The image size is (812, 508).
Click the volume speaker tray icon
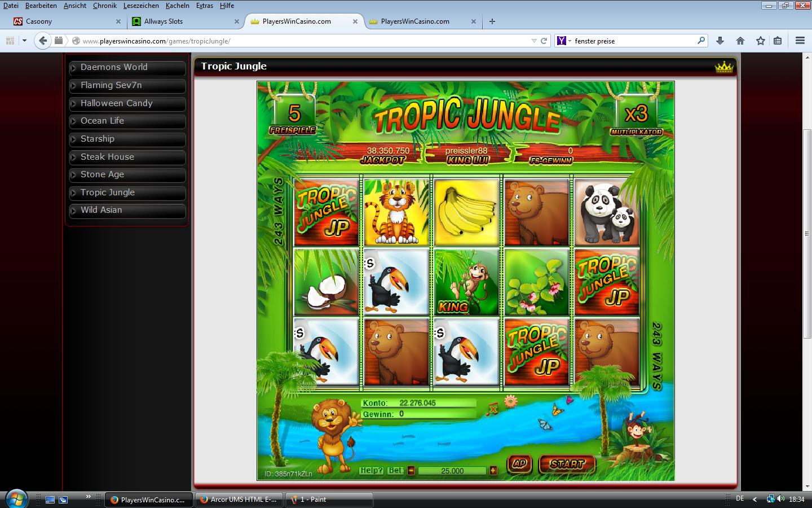pos(781,499)
